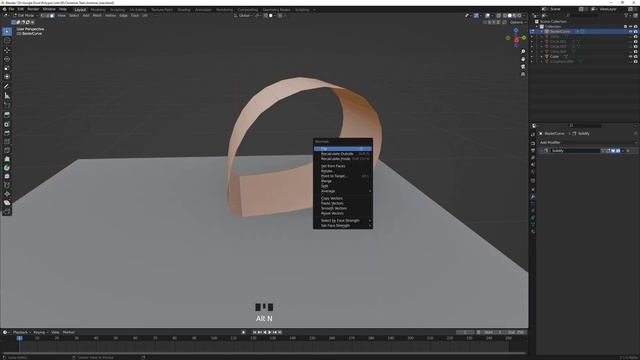Choose Recalculate Inside in Normals menu
The height and width of the screenshot is (360, 640).
343,158
